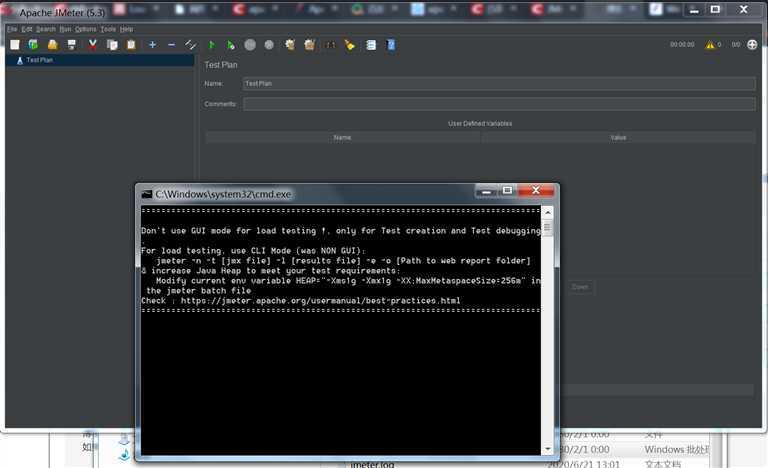
Task: Close the Apache JMeter window
Action: pos(744,9)
